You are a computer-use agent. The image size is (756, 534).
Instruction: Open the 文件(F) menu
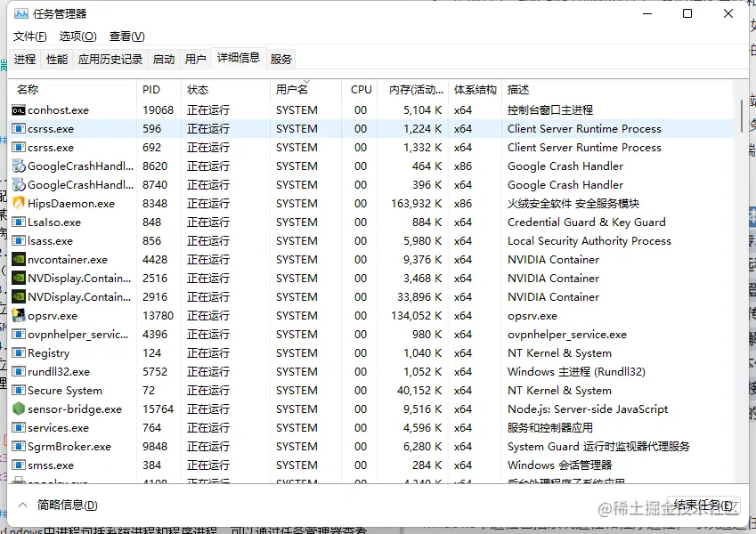30,36
